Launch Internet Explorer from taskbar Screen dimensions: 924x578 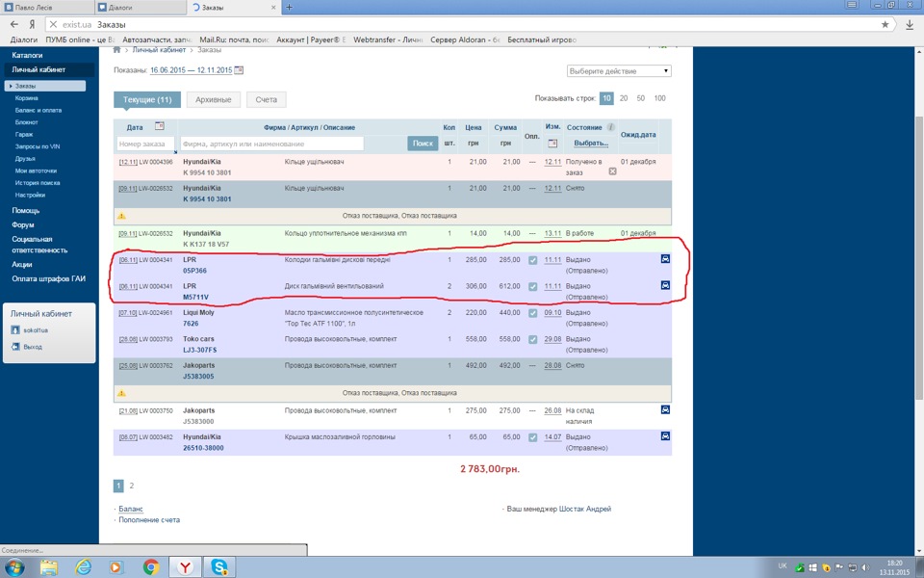[83, 567]
